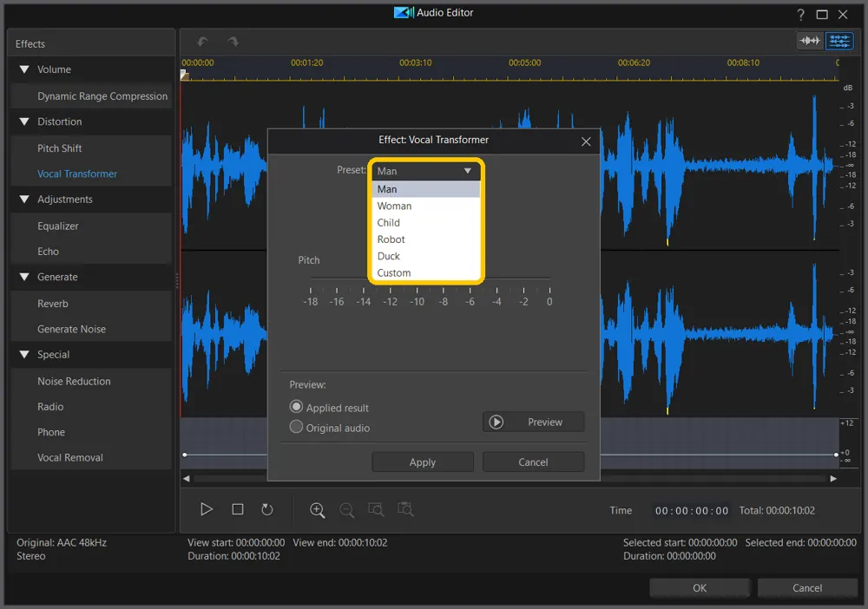868x609 pixels.
Task: Click the play icon on Preview button
Action: (496, 422)
